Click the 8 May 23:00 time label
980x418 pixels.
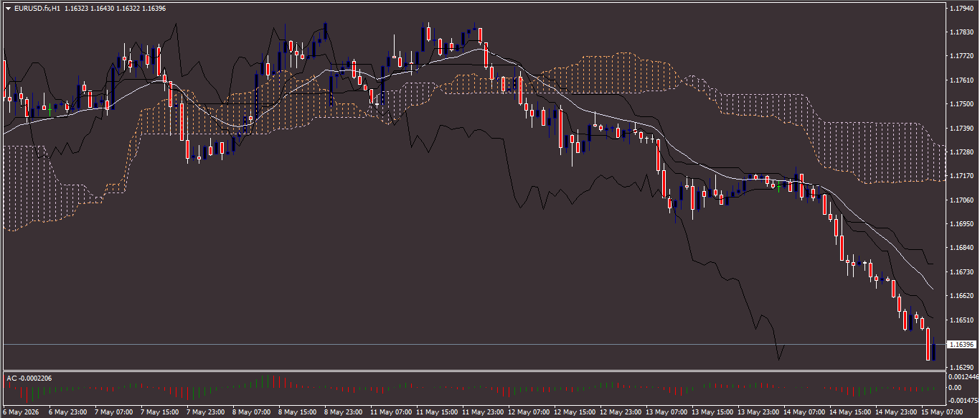point(344,413)
